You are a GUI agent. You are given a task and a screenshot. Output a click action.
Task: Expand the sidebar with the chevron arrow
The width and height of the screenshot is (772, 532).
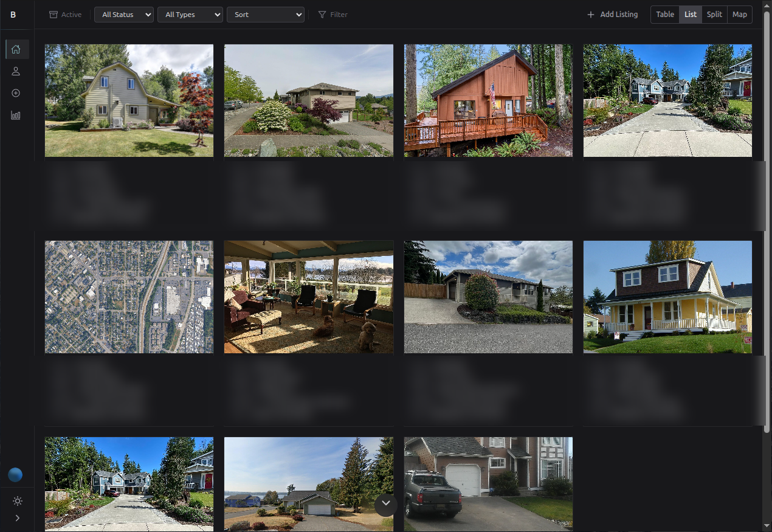tap(17, 518)
